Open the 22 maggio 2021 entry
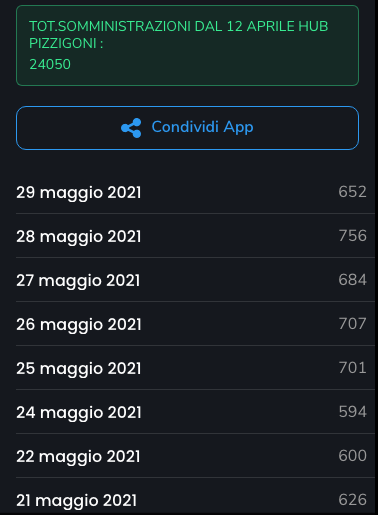Viewport: 378px width, 515px height. [x=195, y=456]
